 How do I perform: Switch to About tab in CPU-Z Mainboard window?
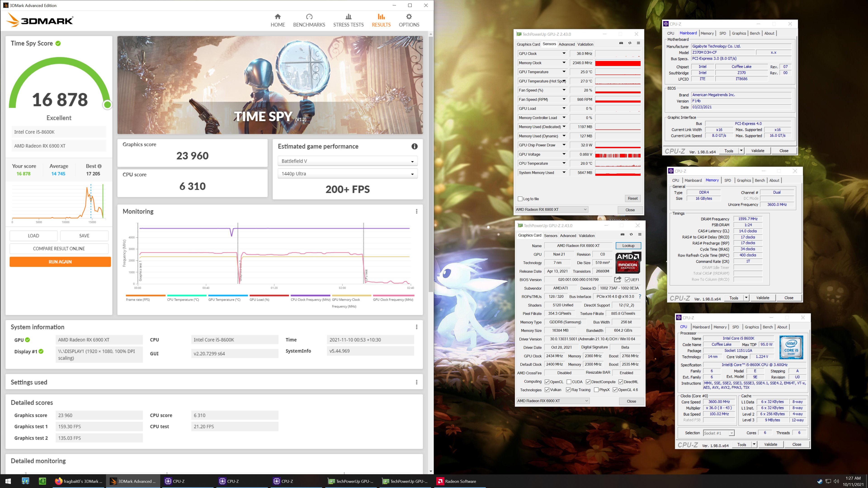769,33
